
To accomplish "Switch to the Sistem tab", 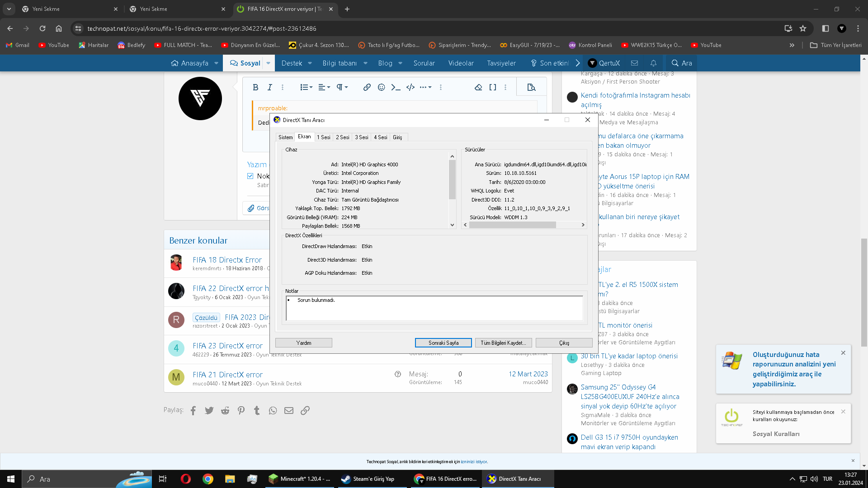I will (285, 137).
